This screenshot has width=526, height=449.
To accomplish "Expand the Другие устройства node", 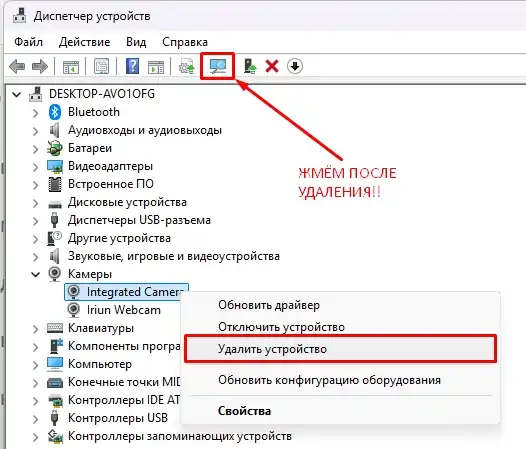I will coord(35,239).
